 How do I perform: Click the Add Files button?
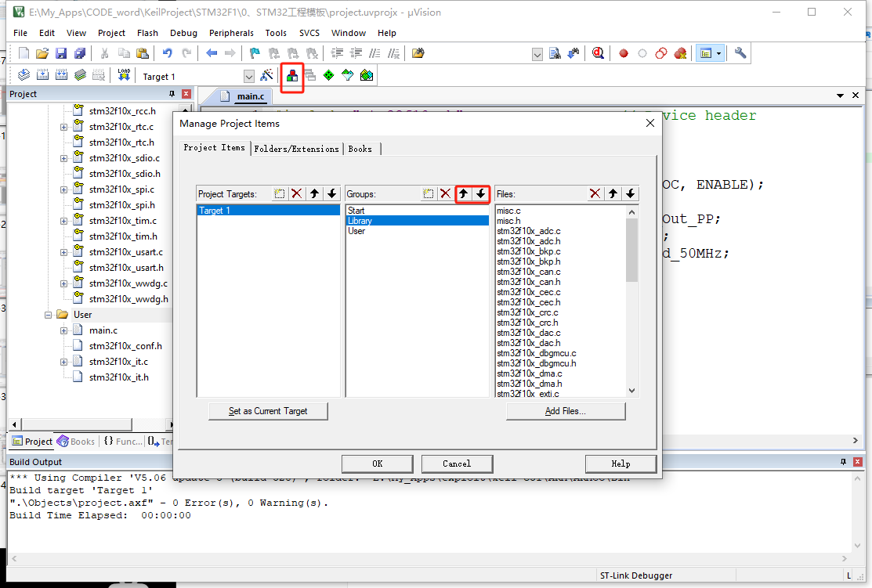pos(566,411)
